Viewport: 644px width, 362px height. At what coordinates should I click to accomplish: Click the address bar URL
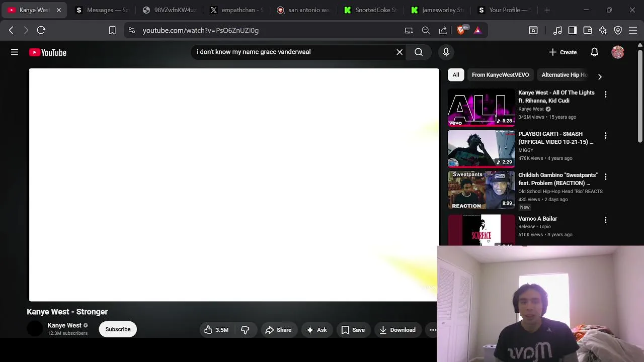pos(200,31)
